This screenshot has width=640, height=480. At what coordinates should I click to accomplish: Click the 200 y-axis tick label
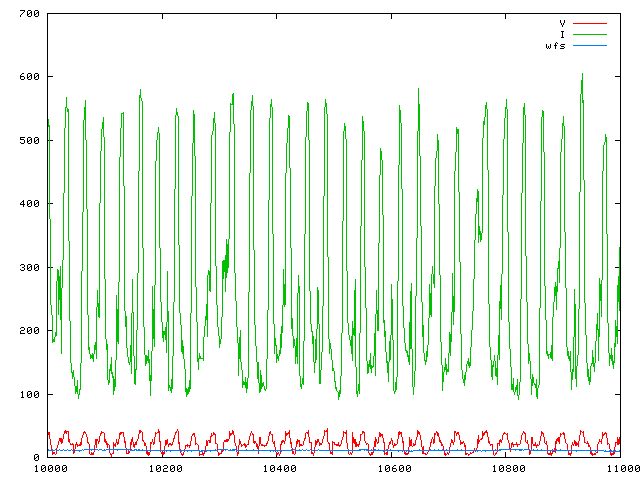(29, 331)
